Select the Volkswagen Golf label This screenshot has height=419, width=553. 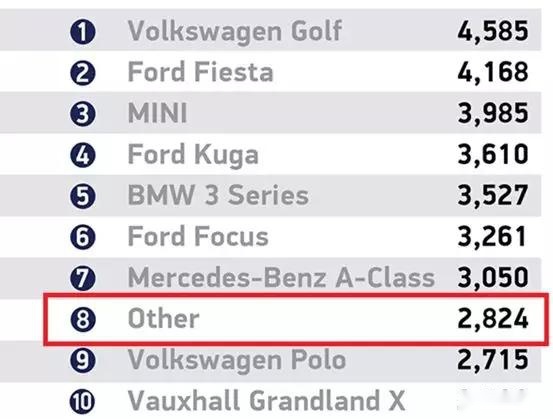click(x=235, y=32)
